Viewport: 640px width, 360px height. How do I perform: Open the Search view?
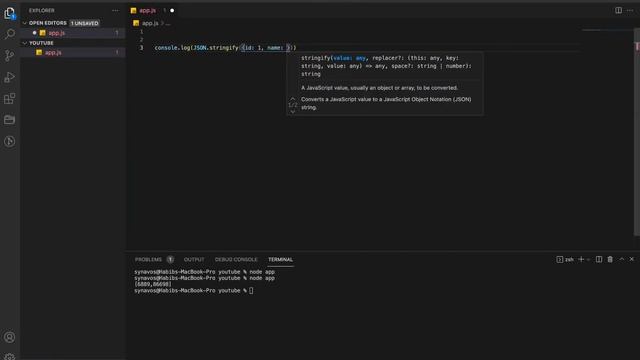(x=9, y=34)
